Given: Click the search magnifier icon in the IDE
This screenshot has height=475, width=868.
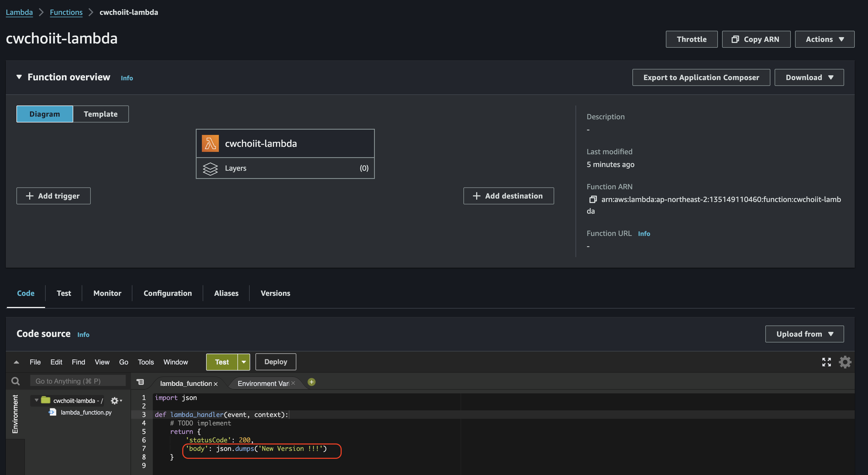Looking at the screenshot, I should (x=15, y=381).
